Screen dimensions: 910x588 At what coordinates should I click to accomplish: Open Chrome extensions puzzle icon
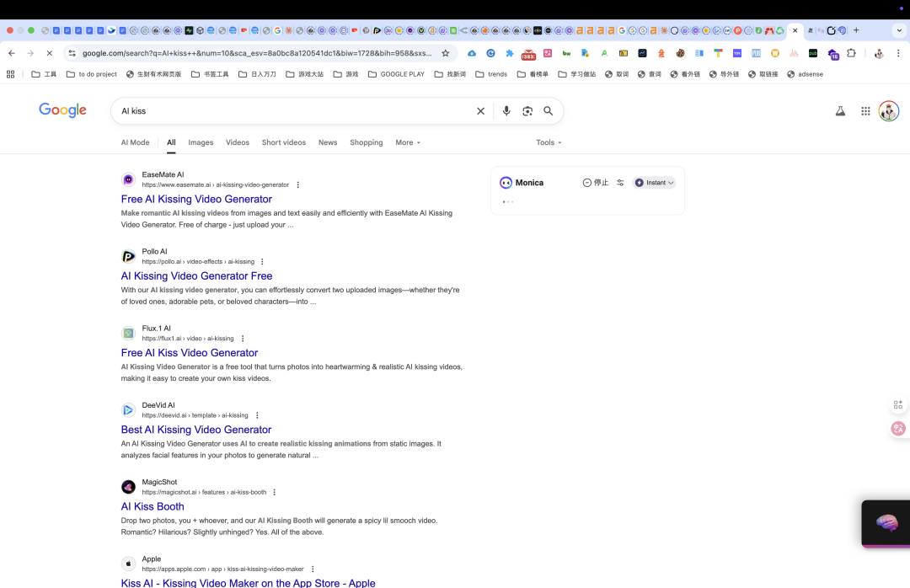(x=851, y=53)
